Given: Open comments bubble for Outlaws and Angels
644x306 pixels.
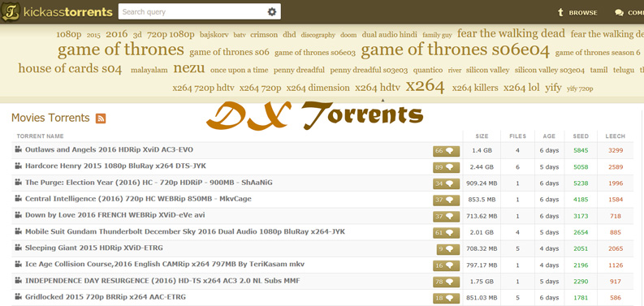Looking at the screenshot, I should coord(446,151).
